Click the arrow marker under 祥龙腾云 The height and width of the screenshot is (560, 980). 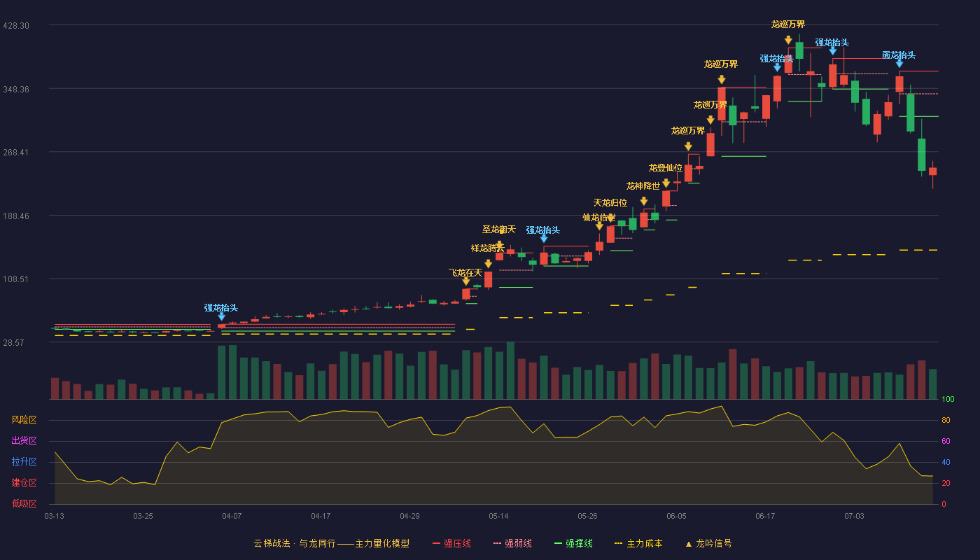(488, 264)
